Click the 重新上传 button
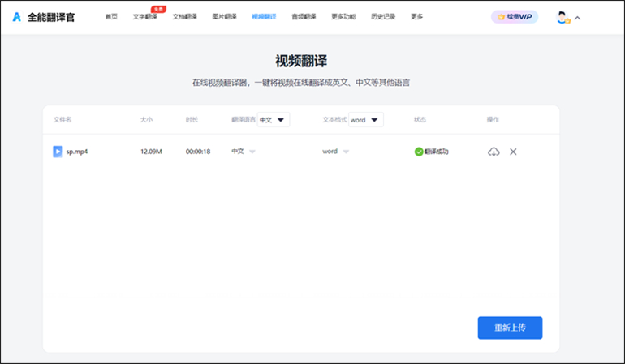This screenshot has height=364, width=625. [x=510, y=328]
